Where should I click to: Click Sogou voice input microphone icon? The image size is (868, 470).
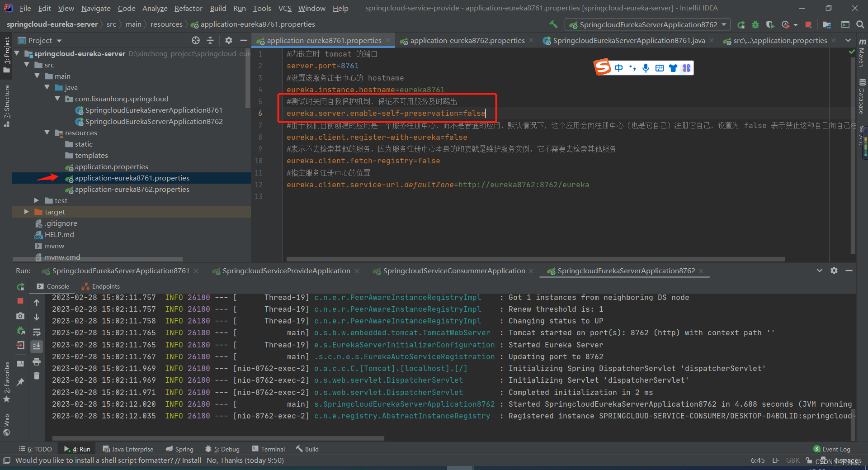(646, 68)
